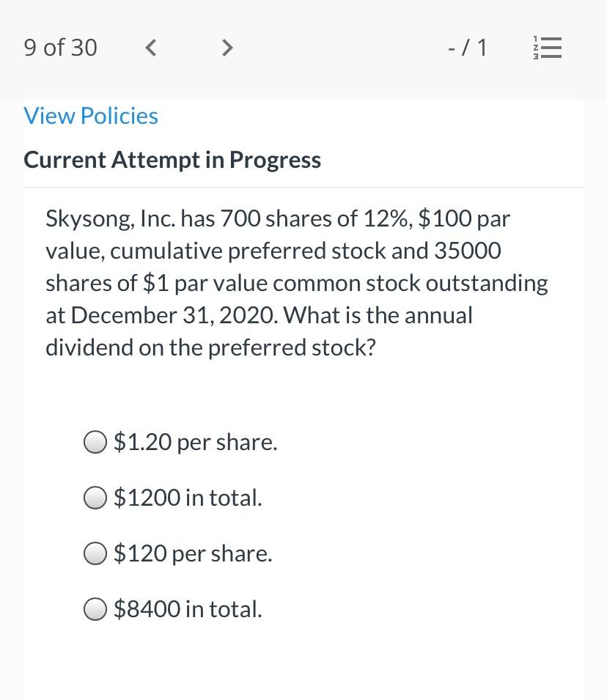Go to the previous question arrow
This screenshot has width=607, height=700.
click(x=151, y=48)
